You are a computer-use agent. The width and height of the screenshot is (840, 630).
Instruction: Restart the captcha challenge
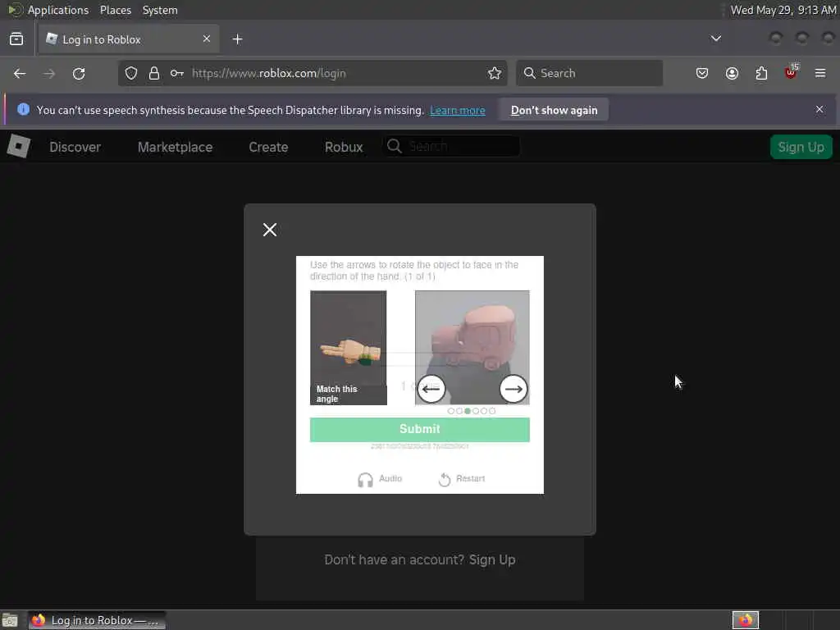click(x=462, y=479)
